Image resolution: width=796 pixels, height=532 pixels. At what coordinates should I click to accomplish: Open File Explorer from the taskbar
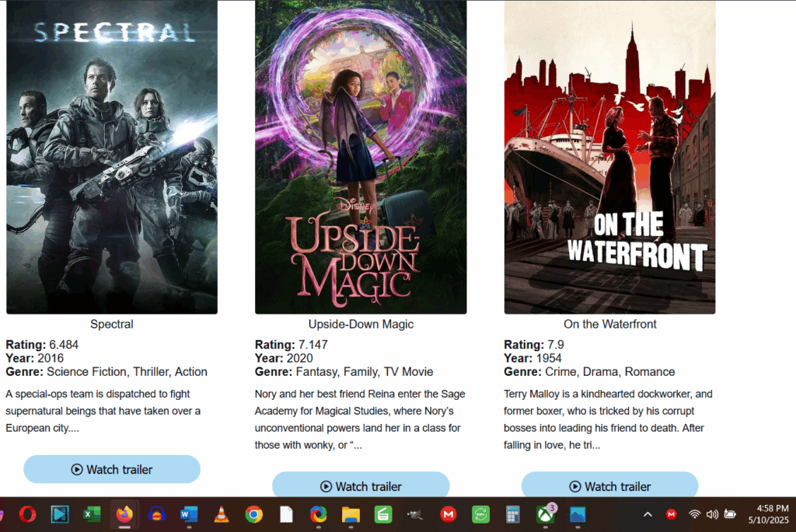[x=351, y=514]
